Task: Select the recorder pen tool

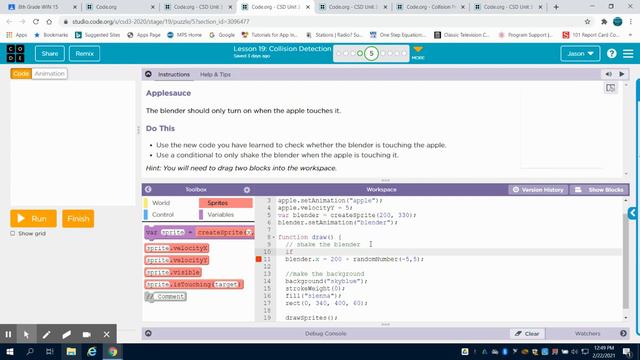Action: (47, 334)
